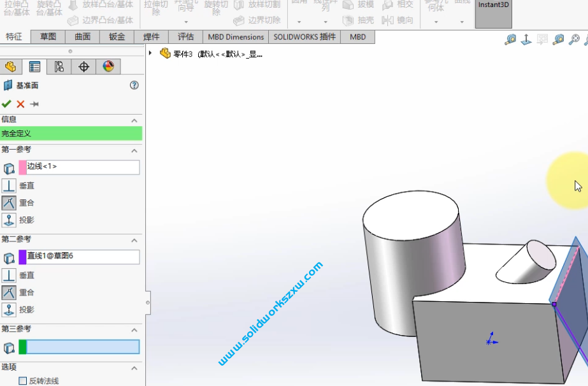Open the DisplayManager color ball tab
This screenshot has width=588, height=386.
point(108,66)
